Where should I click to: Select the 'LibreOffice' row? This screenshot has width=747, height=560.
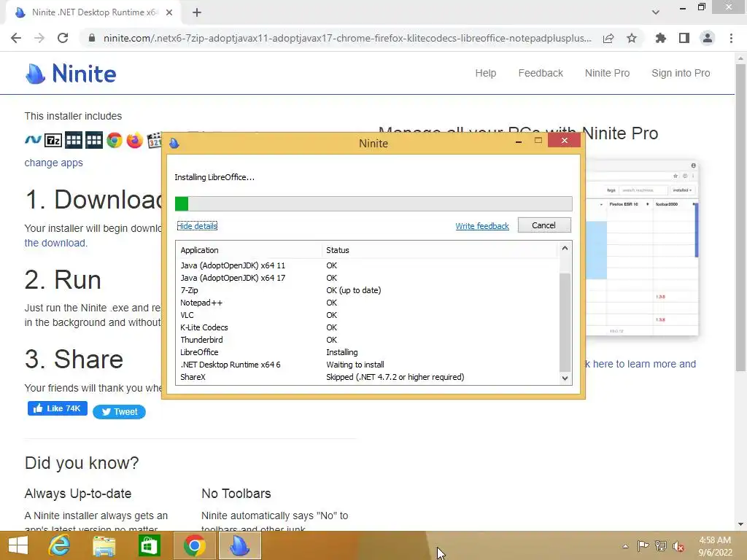(367, 352)
